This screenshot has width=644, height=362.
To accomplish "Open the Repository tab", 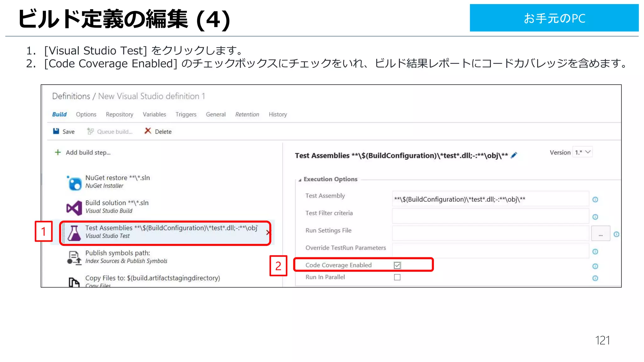I will click(x=119, y=114).
